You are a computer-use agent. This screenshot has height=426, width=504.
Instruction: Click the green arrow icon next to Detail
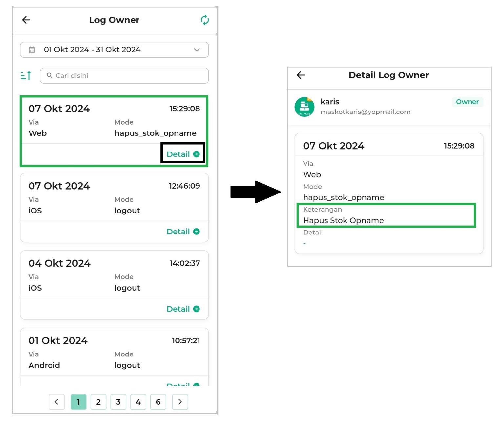197,154
